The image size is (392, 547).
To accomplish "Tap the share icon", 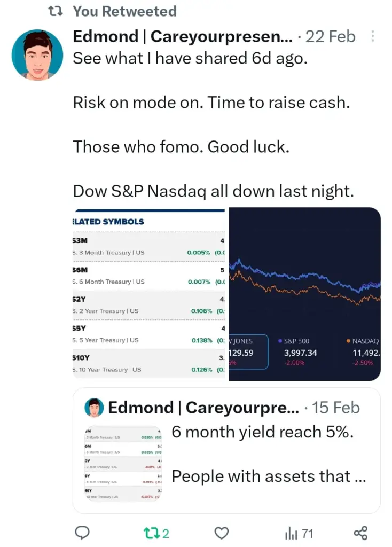I will click(360, 533).
